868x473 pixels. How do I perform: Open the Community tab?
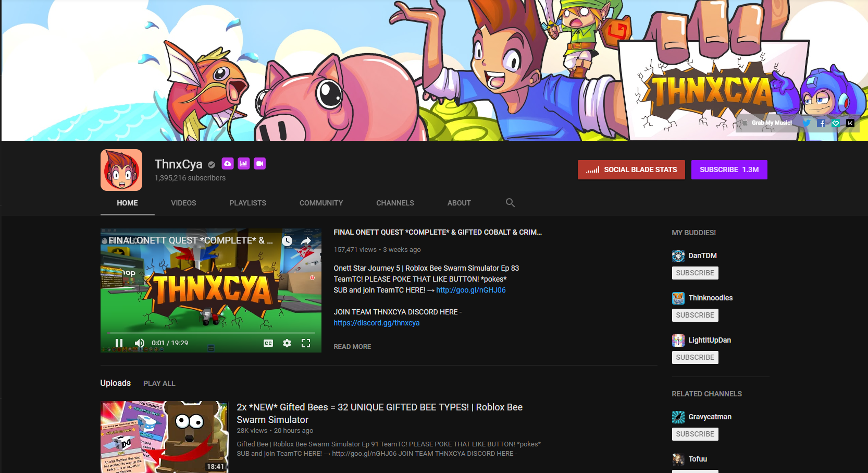pyautogui.click(x=321, y=203)
